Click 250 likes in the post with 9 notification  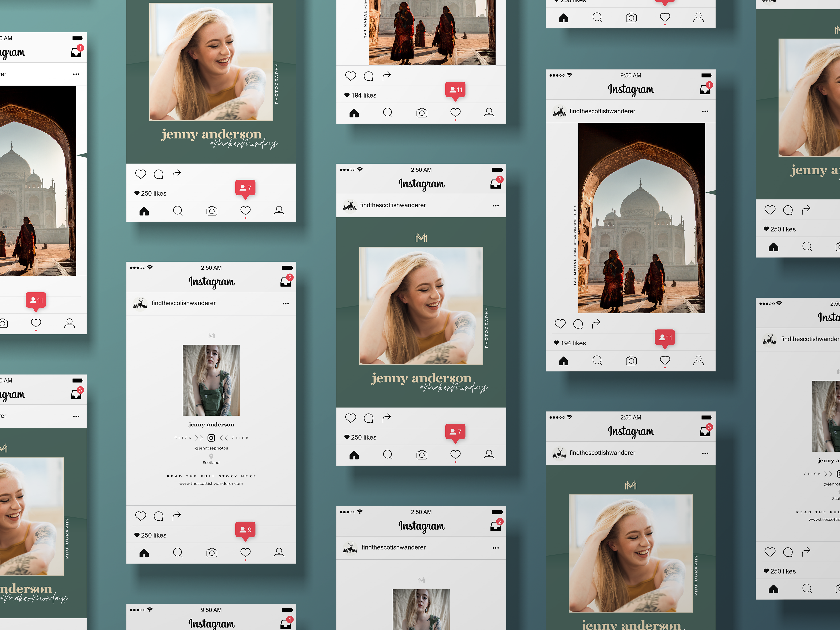pyautogui.click(x=153, y=535)
